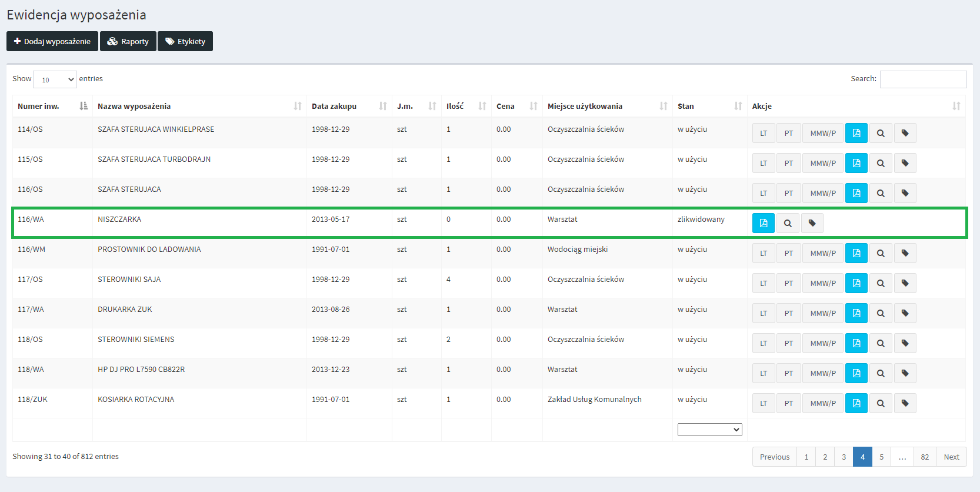Open PDF for the NISZCZARKA entry

pyautogui.click(x=763, y=223)
